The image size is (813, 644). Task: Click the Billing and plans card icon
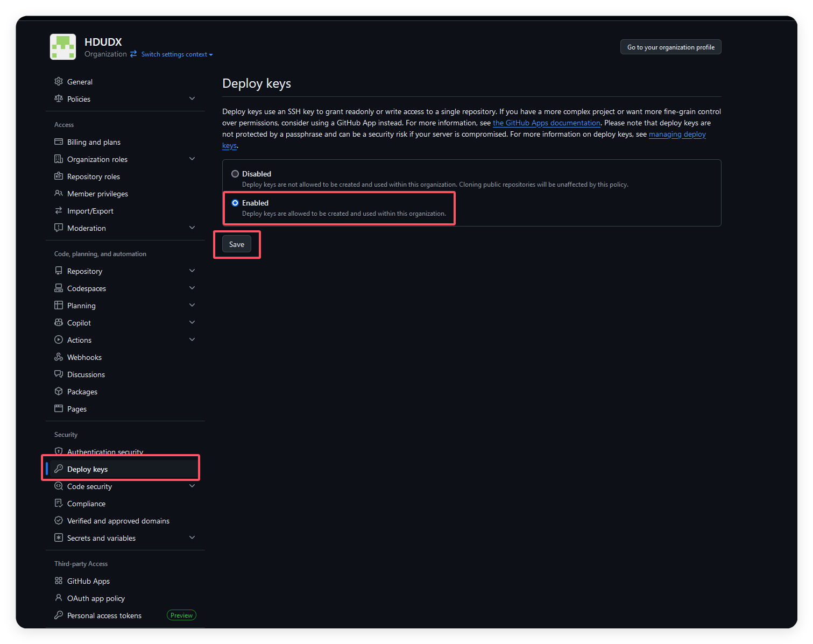point(59,142)
